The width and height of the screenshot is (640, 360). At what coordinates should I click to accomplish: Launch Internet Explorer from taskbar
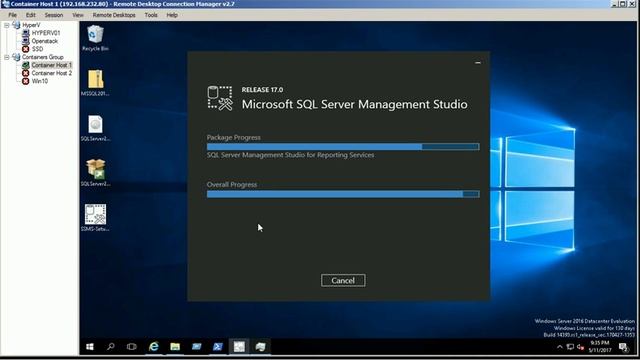point(153,347)
